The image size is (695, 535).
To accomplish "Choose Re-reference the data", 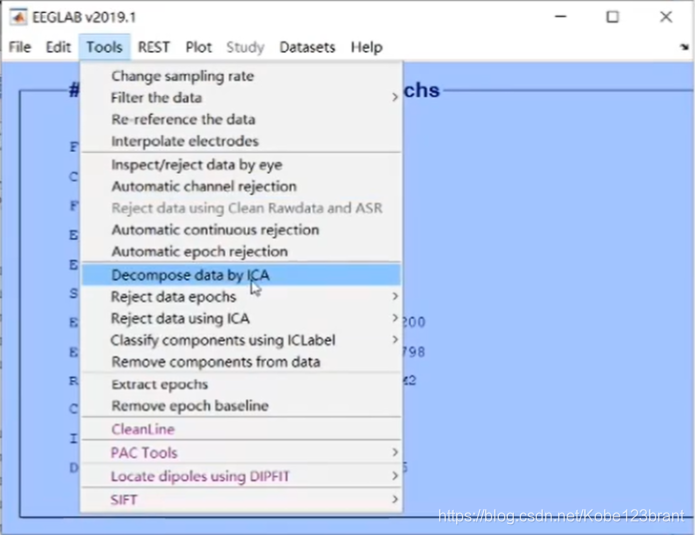I will (242, 119).
